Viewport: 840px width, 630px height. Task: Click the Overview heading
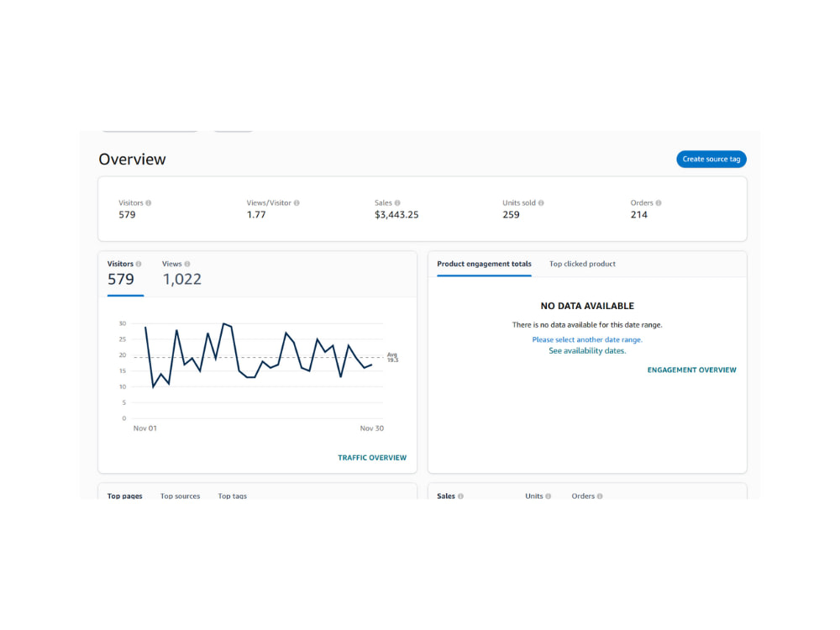pyautogui.click(x=133, y=159)
